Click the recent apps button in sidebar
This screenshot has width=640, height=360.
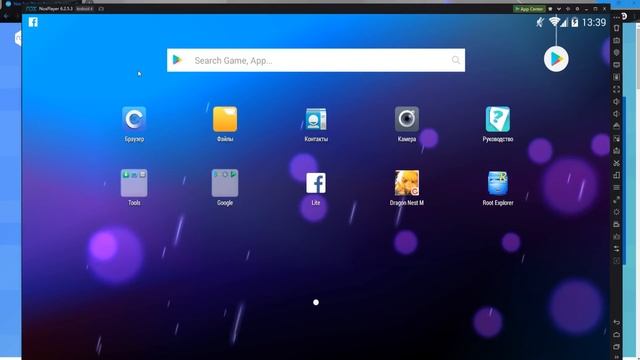click(x=616, y=347)
